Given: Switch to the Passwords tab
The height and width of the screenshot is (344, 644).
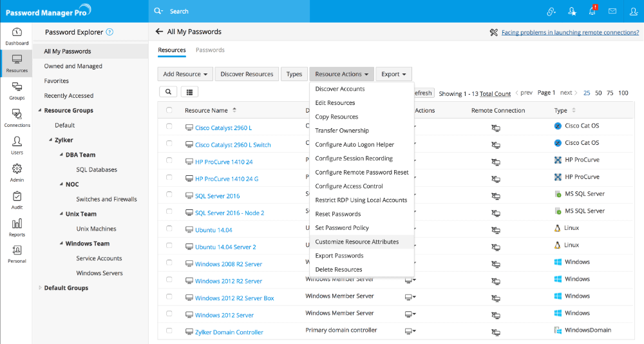Looking at the screenshot, I should coord(210,50).
